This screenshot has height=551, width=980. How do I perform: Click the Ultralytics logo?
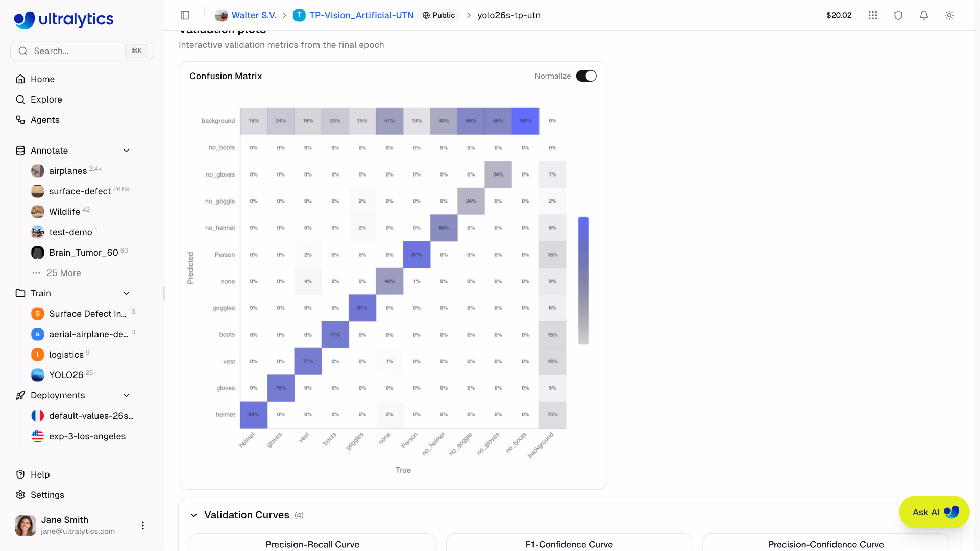tap(64, 20)
